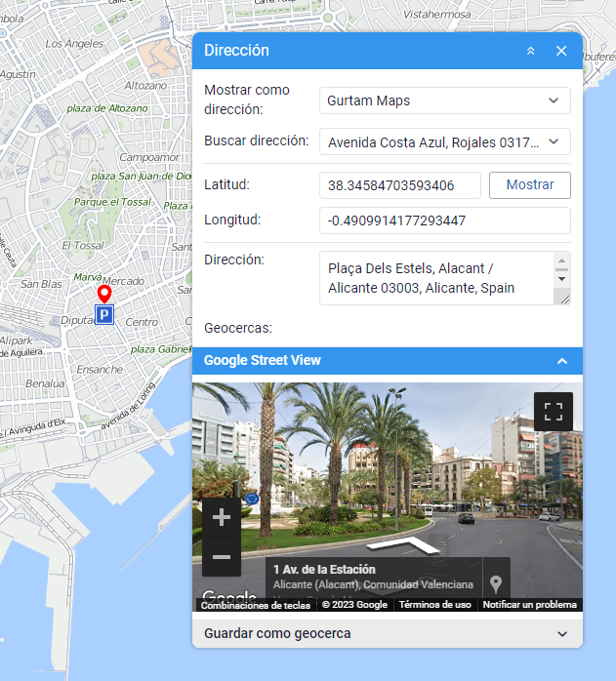This screenshot has width=616, height=681.
Task: Close the Dirección panel
Action: point(561,51)
